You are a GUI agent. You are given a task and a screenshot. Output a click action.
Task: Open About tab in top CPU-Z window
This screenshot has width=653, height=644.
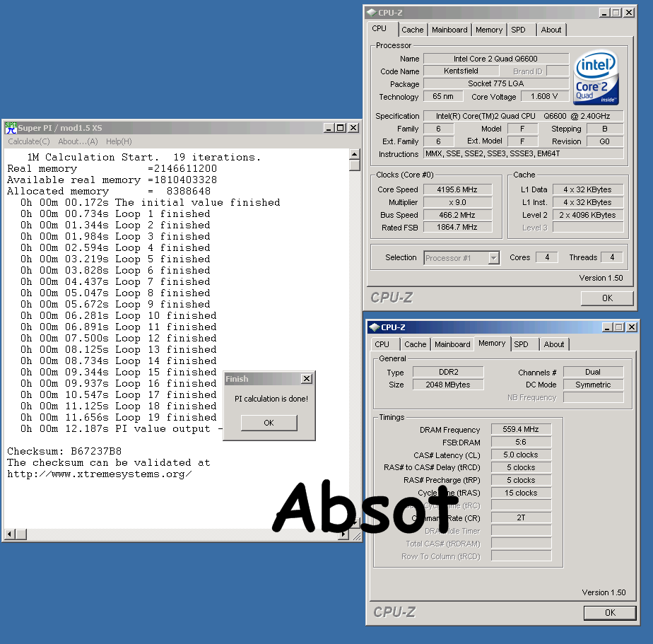[551, 30]
